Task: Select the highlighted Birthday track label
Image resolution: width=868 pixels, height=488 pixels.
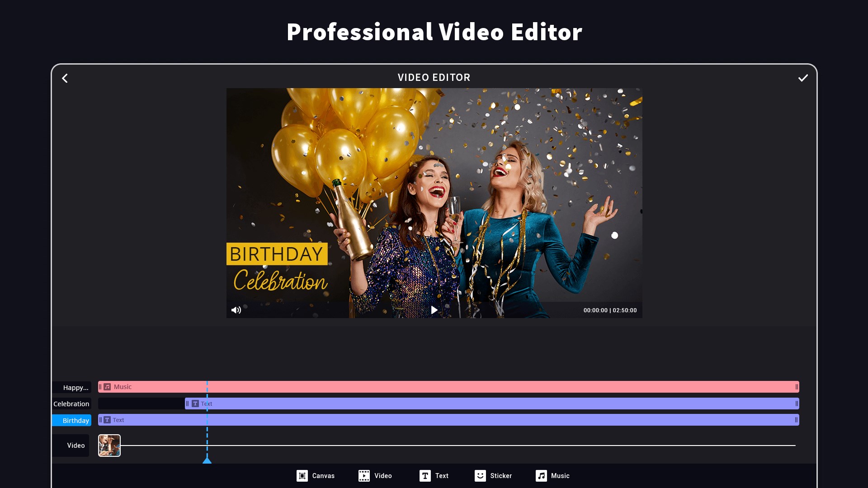Action: (72, 420)
